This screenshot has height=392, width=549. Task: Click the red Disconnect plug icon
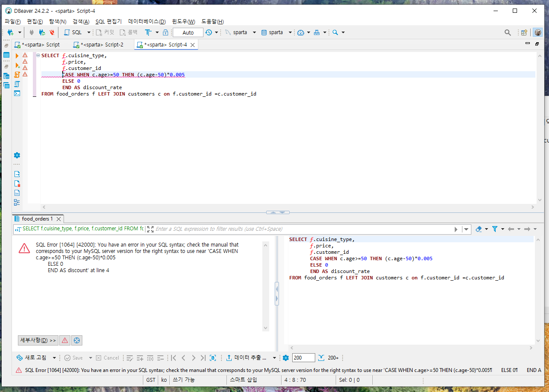pyautogui.click(x=52, y=32)
